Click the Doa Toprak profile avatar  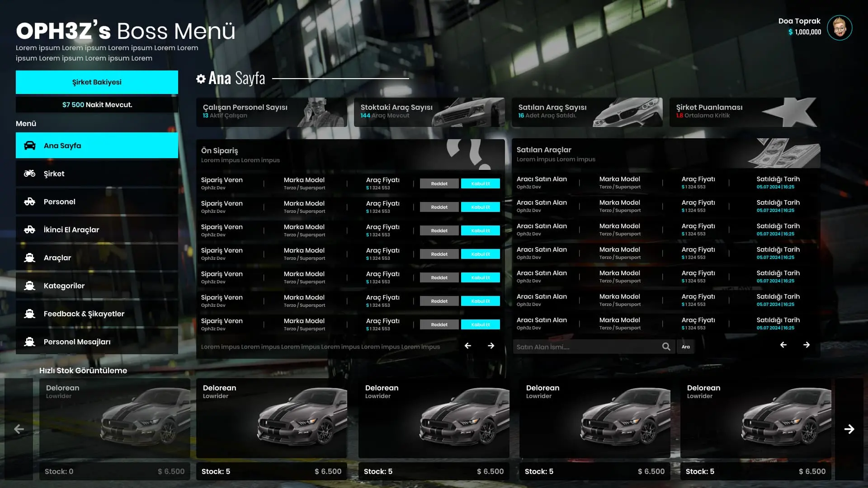tap(840, 28)
